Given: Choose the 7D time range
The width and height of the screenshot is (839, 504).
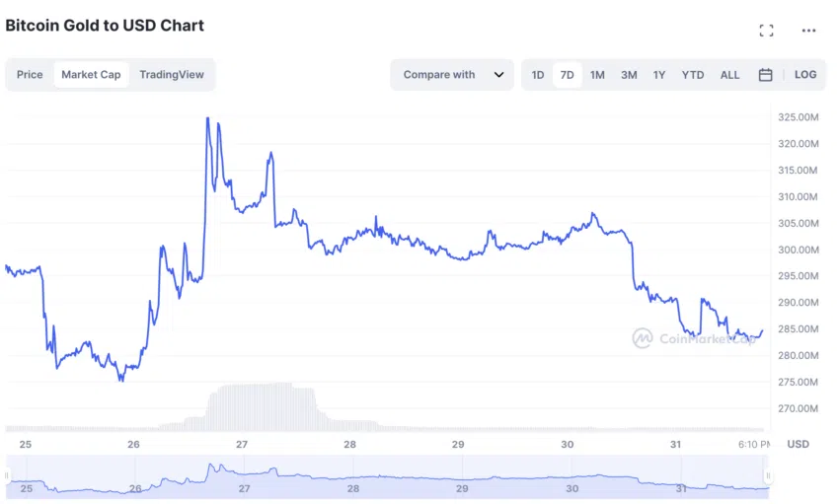Looking at the screenshot, I should tap(567, 75).
